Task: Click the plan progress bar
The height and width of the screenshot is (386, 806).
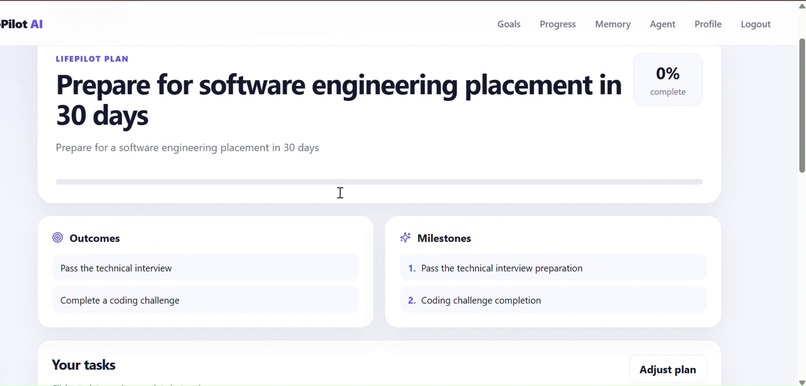Action: tap(379, 181)
